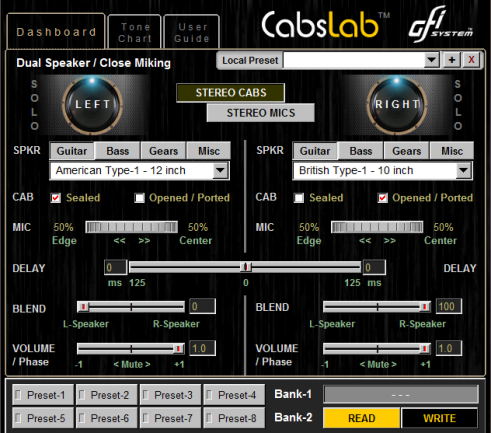The height and width of the screenshot is (433, 491).
Task: Click the LEFT speaker knob icon
Action: pos(92,105)
